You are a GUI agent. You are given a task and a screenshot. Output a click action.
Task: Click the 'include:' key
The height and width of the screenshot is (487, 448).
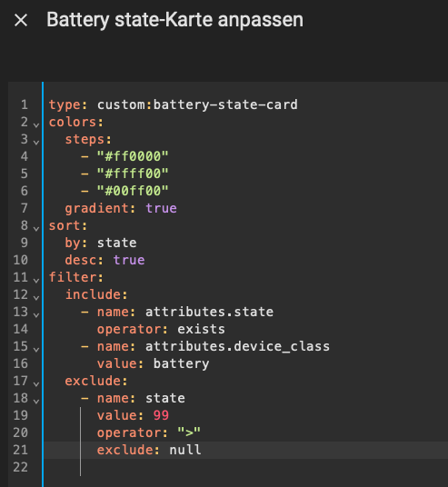(x=96, y=294)
